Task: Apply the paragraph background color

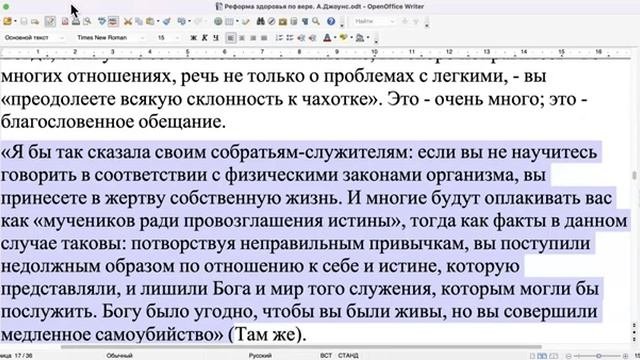Action: coord(360,38)
